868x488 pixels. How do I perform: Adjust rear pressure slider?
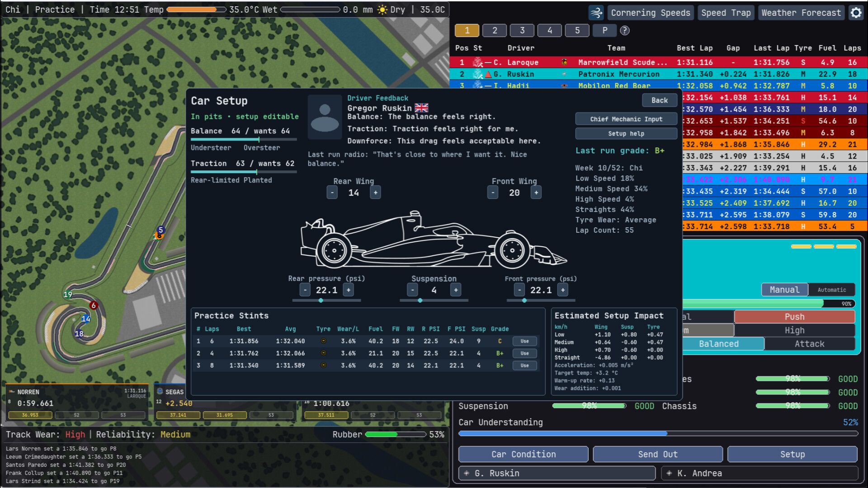click(326, 300)
